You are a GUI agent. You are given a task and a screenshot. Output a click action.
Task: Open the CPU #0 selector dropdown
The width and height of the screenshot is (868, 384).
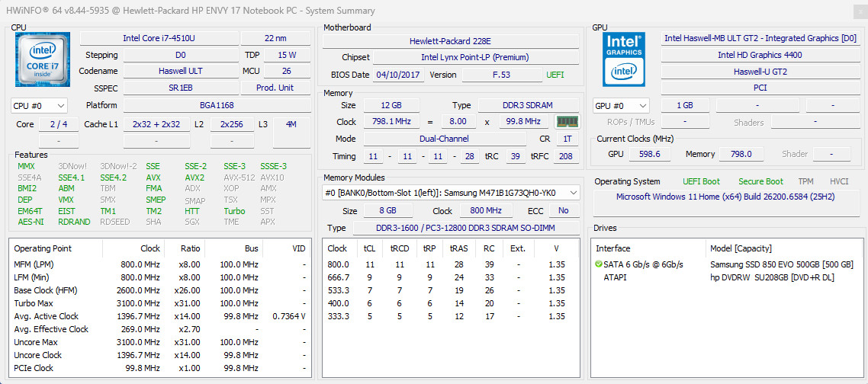click(x=39, y=106)
